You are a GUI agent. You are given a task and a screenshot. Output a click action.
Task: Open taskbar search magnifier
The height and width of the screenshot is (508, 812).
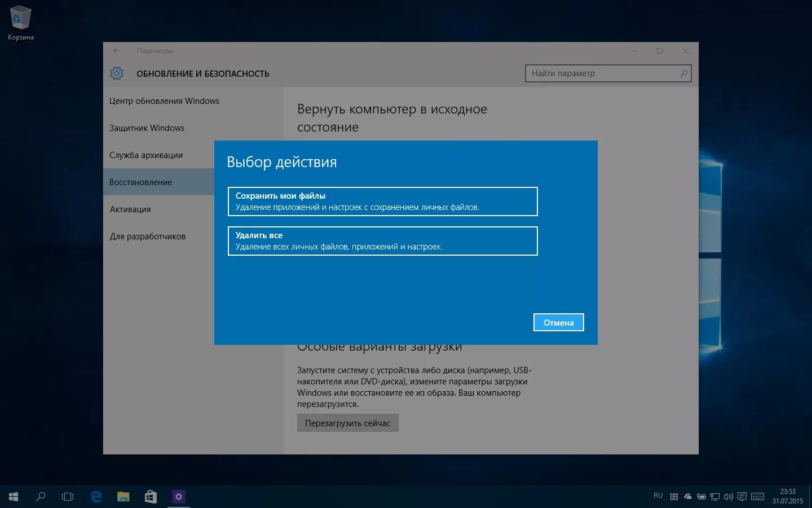41,497
